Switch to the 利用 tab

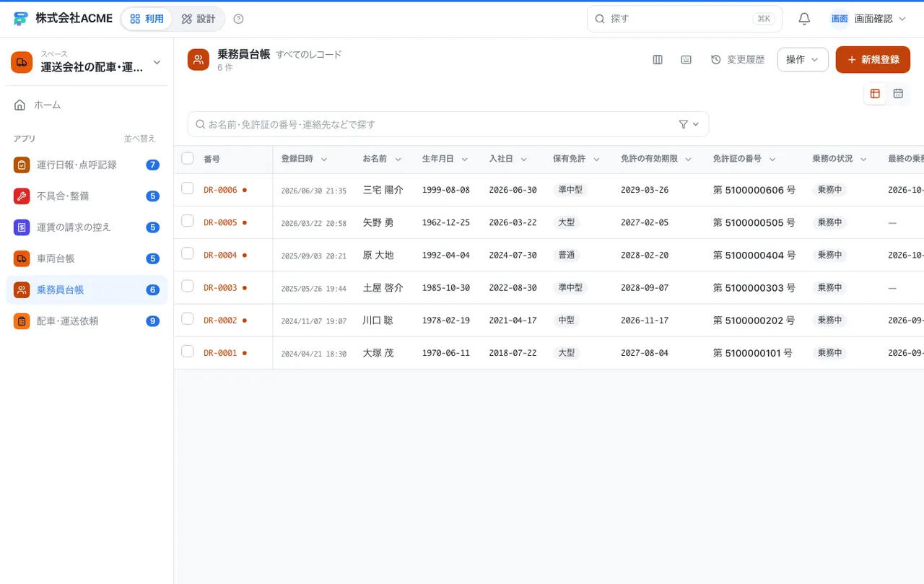pyautogui.click(x=147, y=19)
